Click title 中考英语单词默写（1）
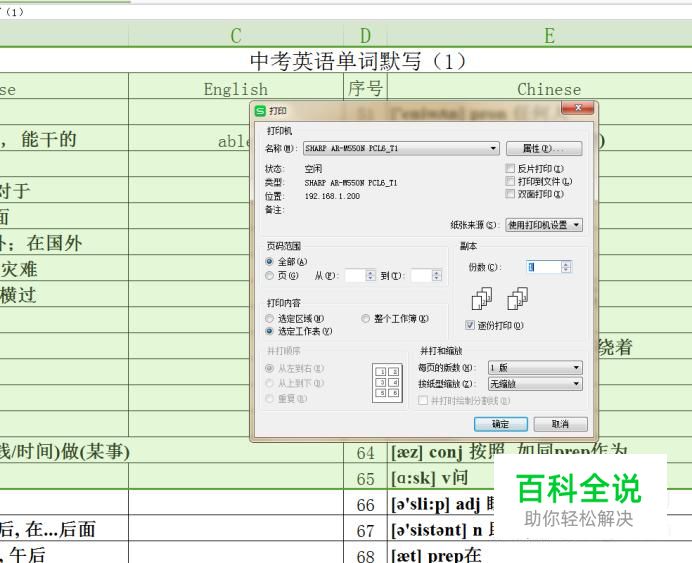The width and height of the screenshot is (692, 563). pos(358,61)
